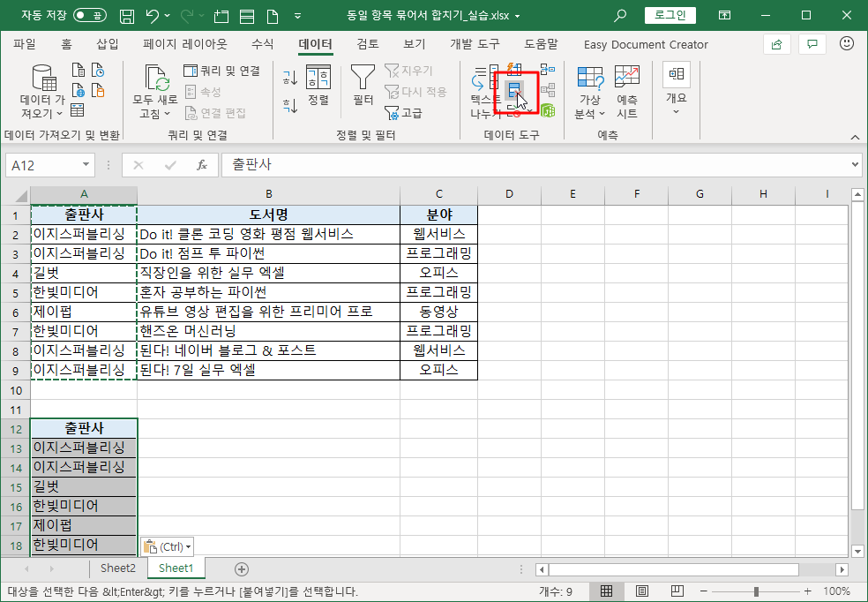Click the smiley feedback icon

click(847, 44)
